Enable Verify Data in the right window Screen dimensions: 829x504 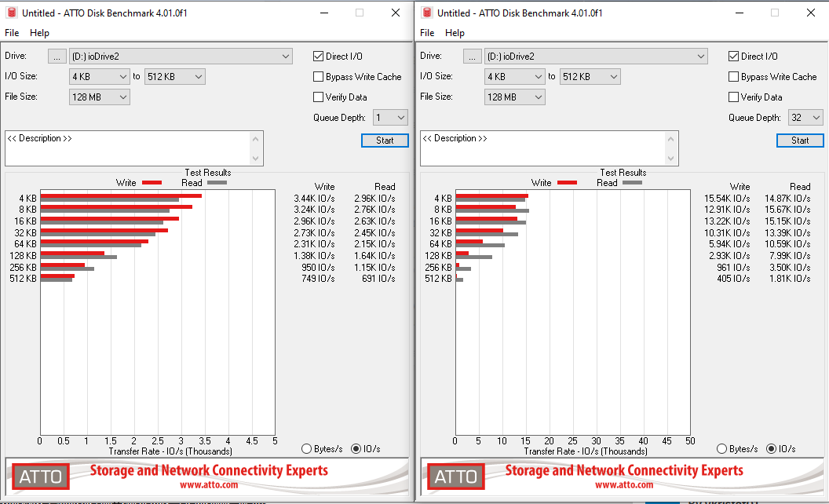pyautogui.click(x=733, y=97)
